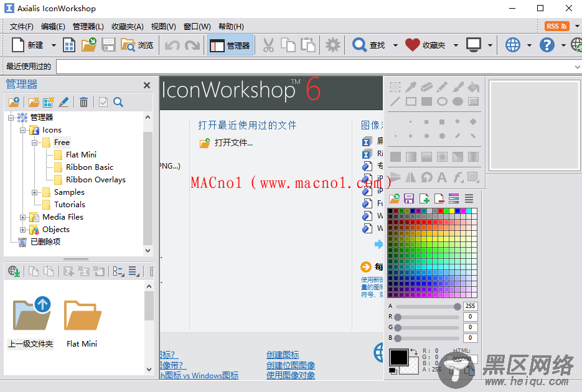
Task: Click the save palette purple floppy icon
Action: coord(409,198)
